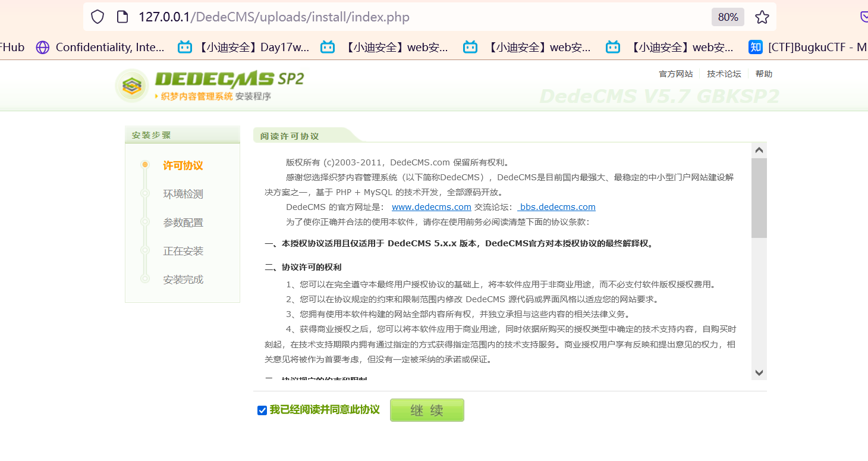
Task: Click the license agreement scrollbar thumb
Action: pos(759,198)
